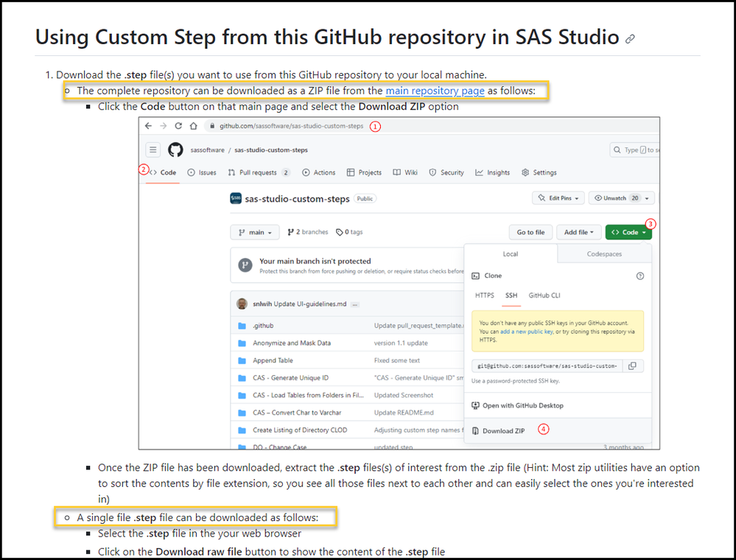Click the github.com/sassoftware URL field
The image size is (736, 560).
coord(291,126)
